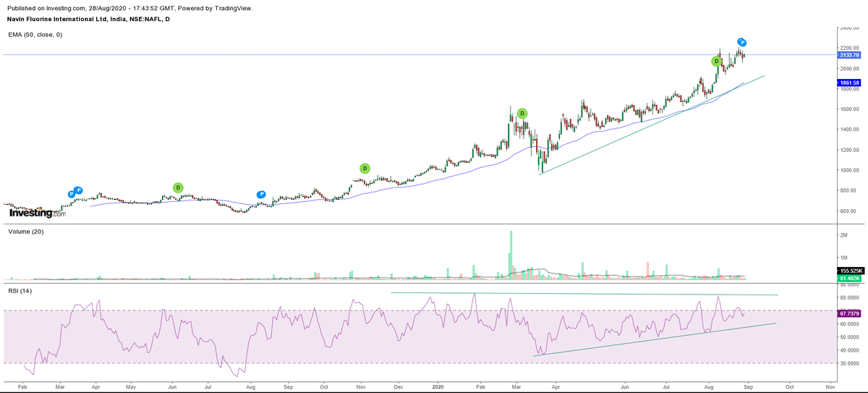Click the blue P marker above the 2200 price peak

point(741,43)
